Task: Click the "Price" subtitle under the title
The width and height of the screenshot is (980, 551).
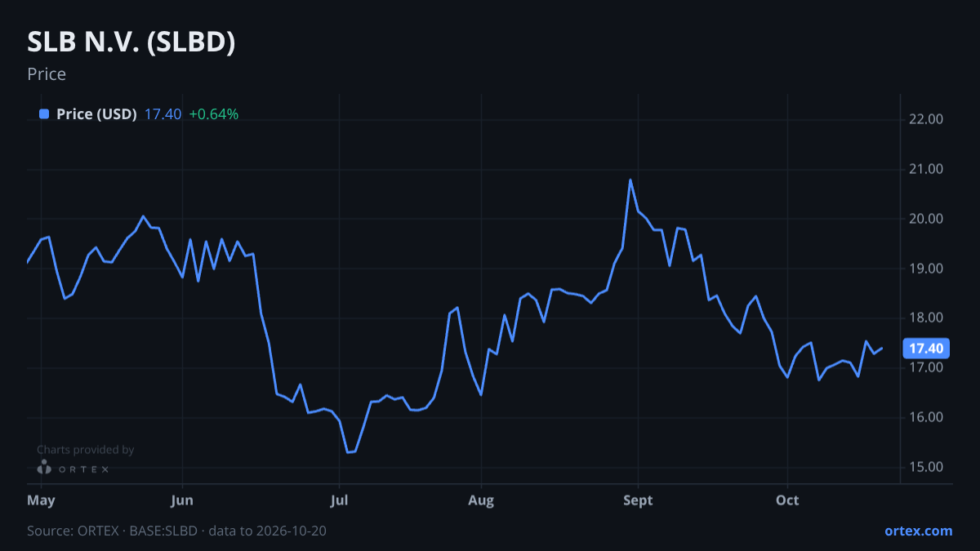Action: pyautogui.click(x=47, y=74)
